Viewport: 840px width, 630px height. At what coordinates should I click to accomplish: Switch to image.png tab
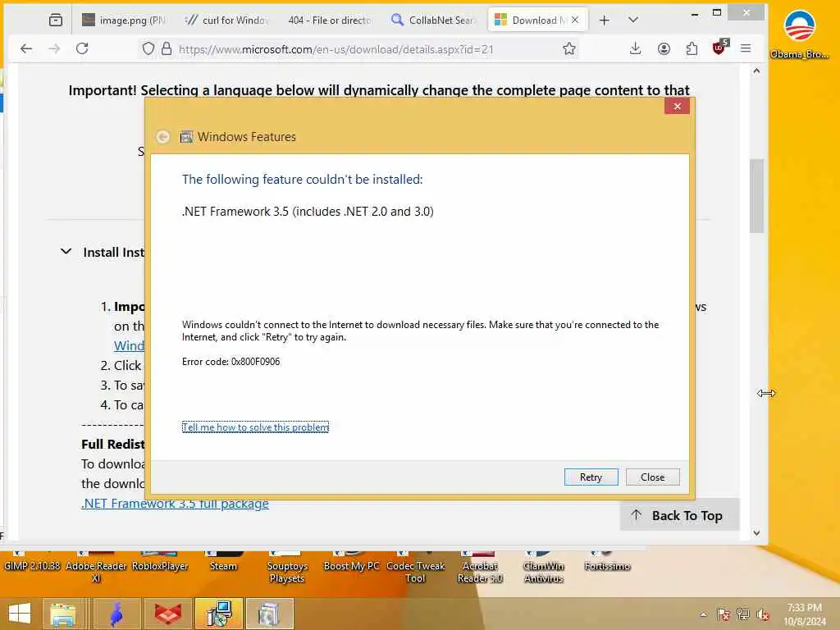coord(124,21)
